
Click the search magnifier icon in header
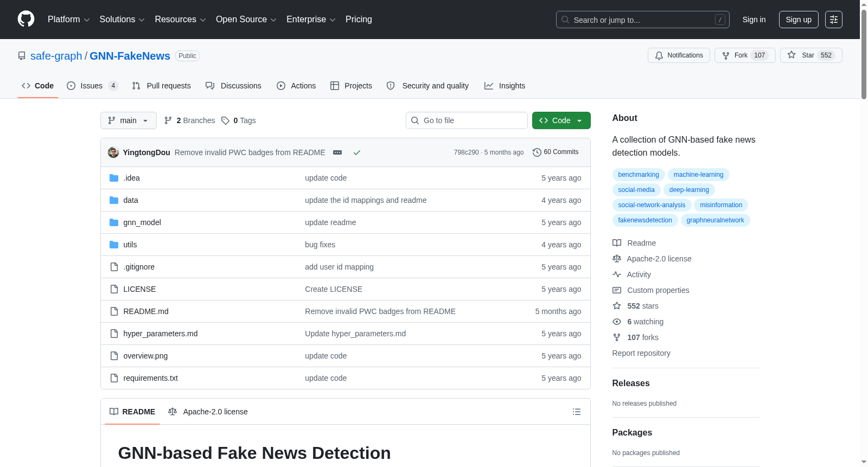[x=565, y=20]
